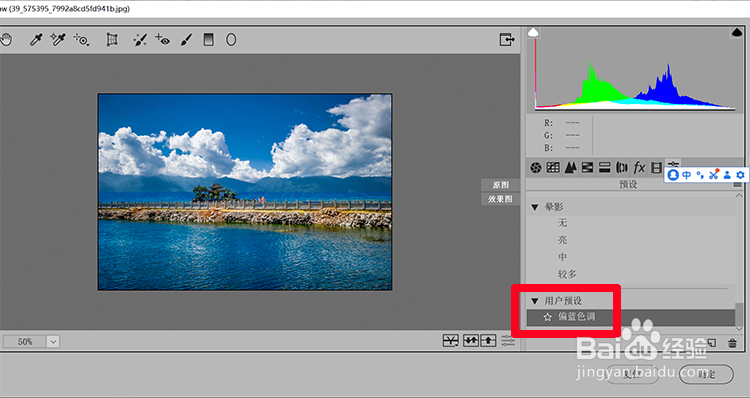The height and width of the screenshot is (398, 750).
Task: Click the scroll up arrow in presets list
Action: tap(739, 196)
